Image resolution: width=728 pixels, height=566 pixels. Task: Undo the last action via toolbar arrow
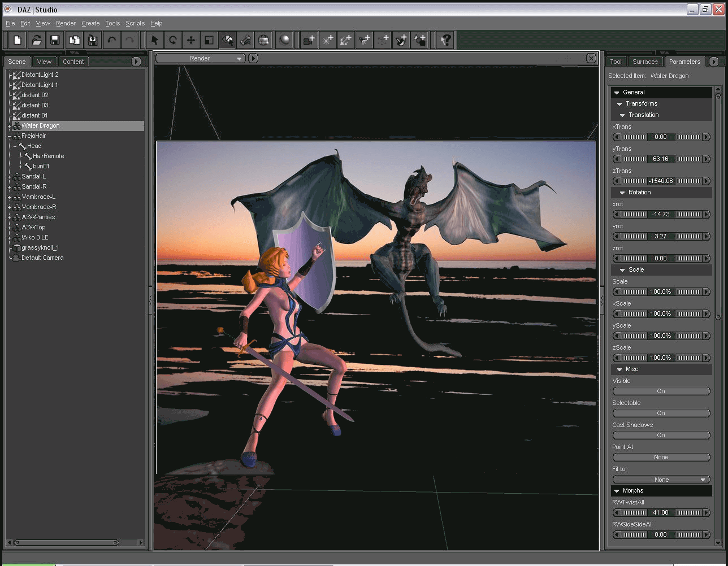pos(111,40)
